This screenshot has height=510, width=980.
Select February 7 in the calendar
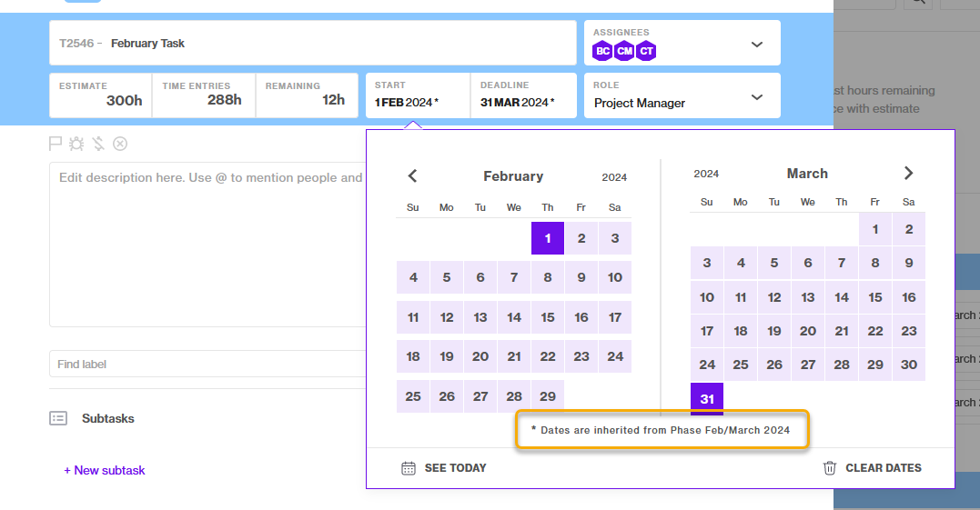click(514, 278)
